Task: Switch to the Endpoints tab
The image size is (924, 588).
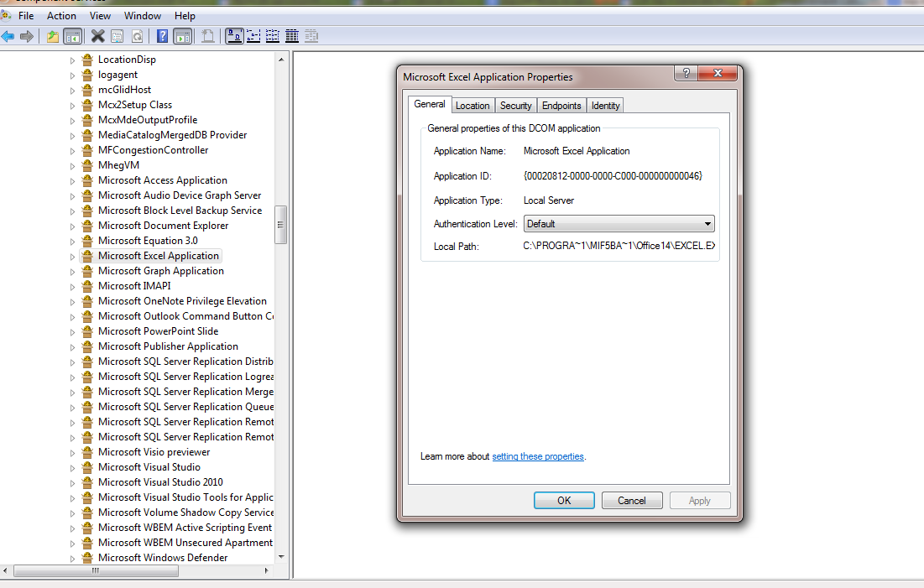Action: (561, 106)
